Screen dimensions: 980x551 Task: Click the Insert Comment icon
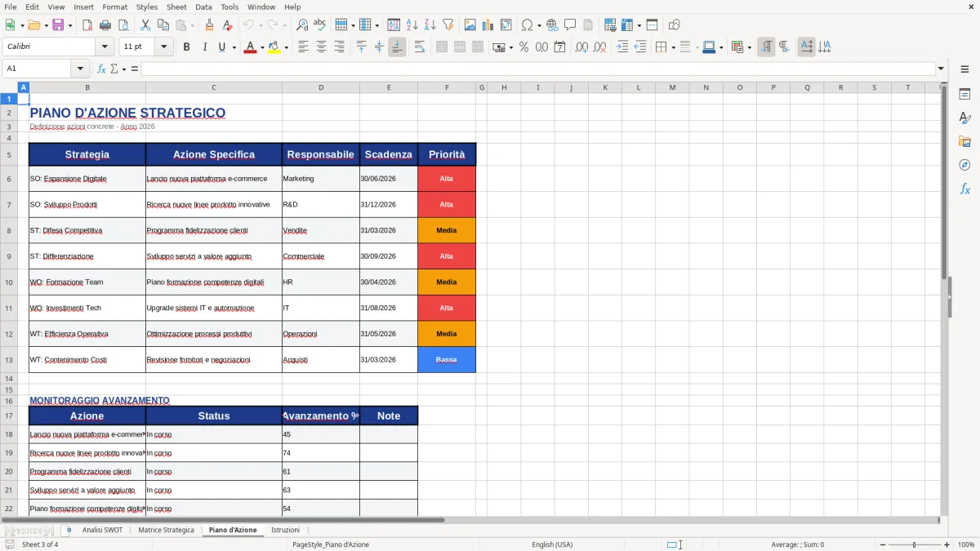pyautogui.click(x=570, y=24)
